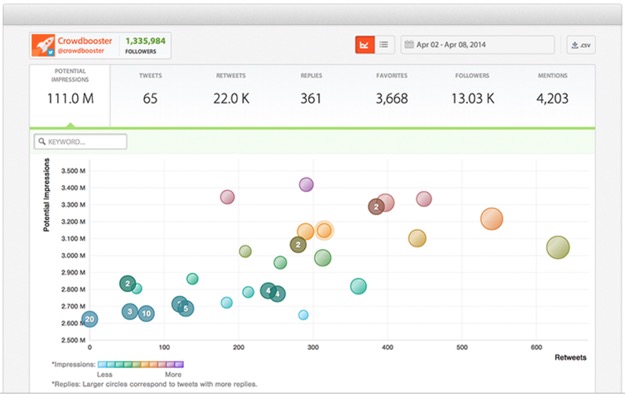
Task: Click the 3,668 favorites value
Action: pos(392,98)
